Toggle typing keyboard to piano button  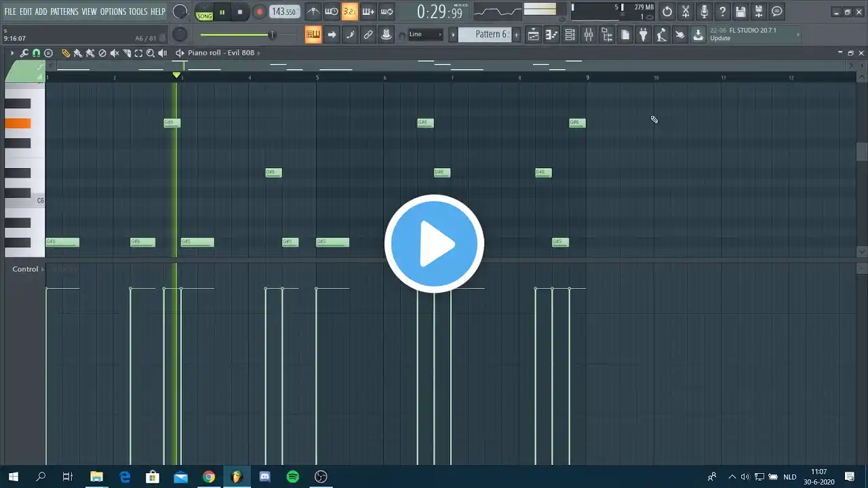click(313, 35)
